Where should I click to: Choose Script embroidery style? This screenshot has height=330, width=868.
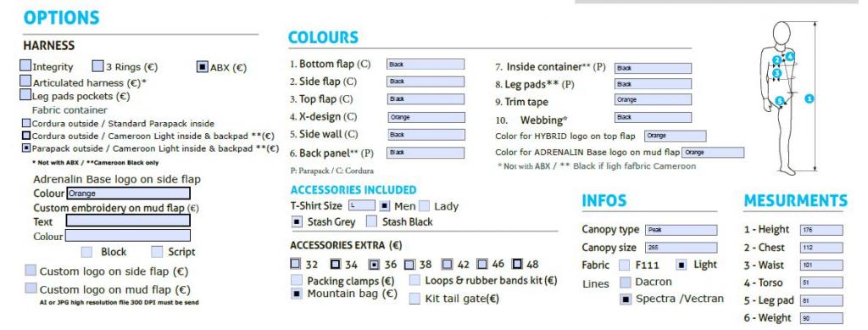158,252
